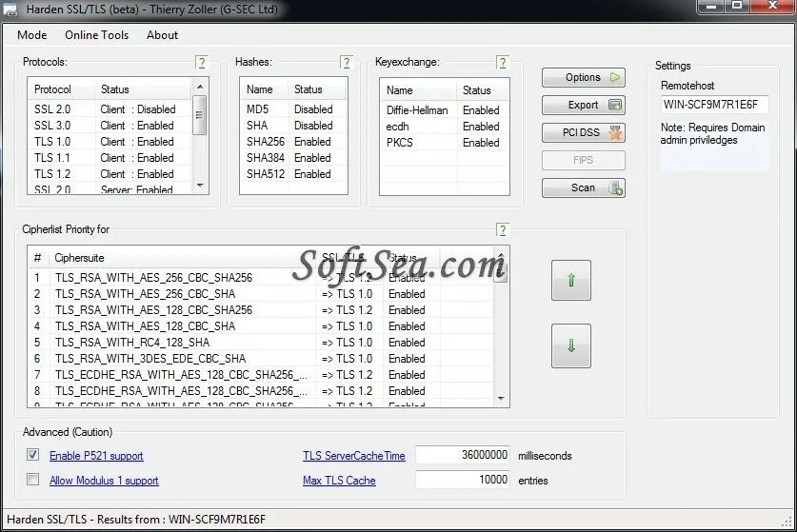This screenshot has width=797, height=532.
Task: Click the Protocols list scroll up arrow
Action: point(200,87)
